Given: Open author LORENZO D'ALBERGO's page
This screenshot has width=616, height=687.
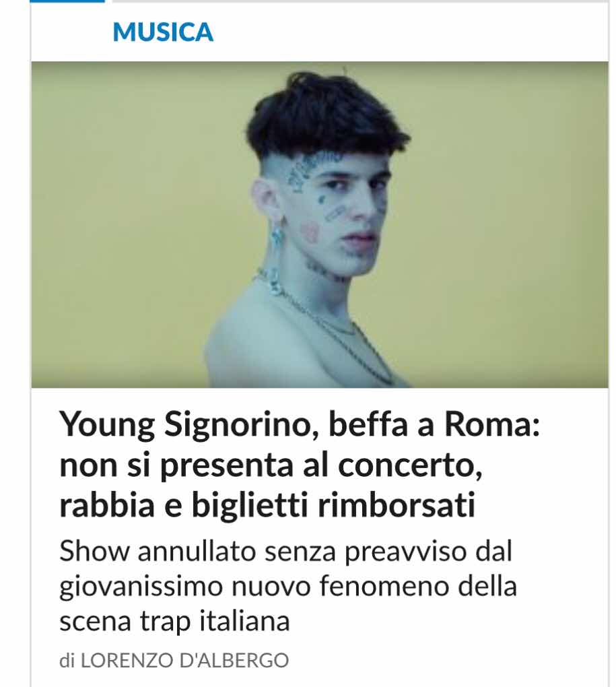Looking at the screenshot, I should point(184,660).
